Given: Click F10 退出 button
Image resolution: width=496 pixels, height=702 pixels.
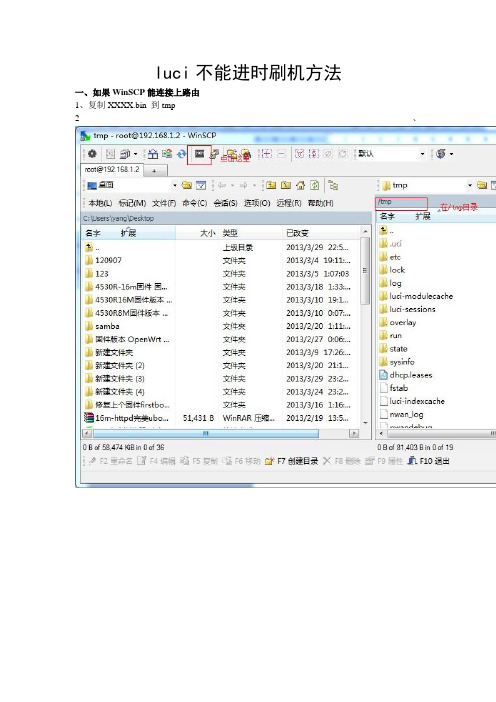Looking at the screenshot, I should (428, 461).
